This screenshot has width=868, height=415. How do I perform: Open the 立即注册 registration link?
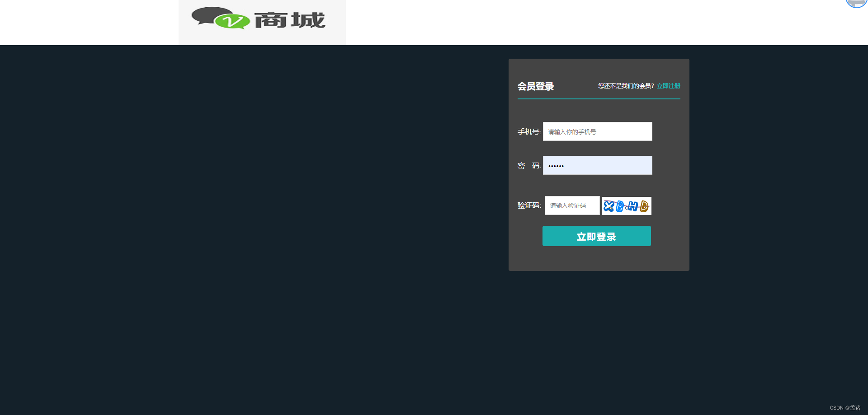click(669, 85)
